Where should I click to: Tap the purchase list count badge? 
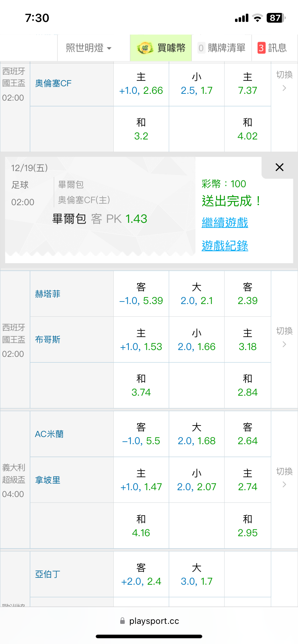(201, 48)
